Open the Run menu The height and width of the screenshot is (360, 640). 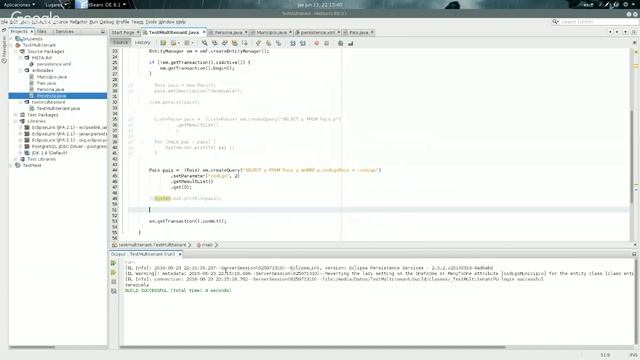point(93,22)
